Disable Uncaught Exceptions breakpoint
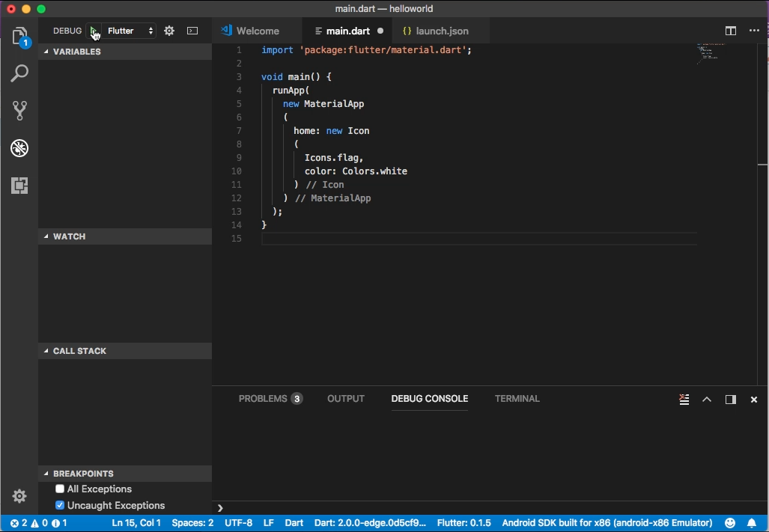 [x=60, y=505]
